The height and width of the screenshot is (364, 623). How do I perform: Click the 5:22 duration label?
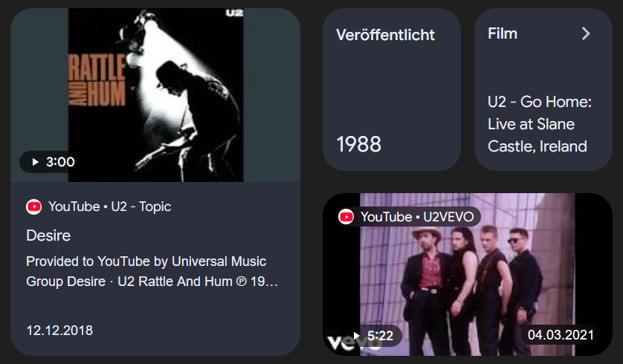(380, 336)
